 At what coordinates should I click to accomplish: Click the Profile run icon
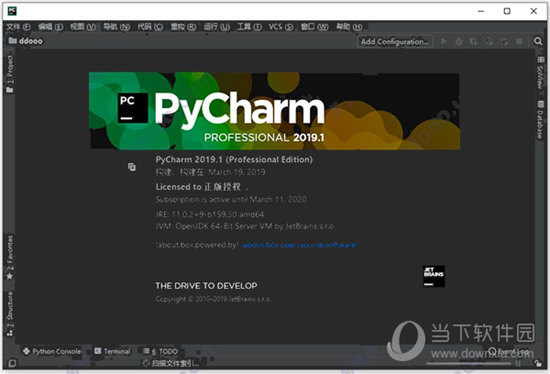click(489, 41)
